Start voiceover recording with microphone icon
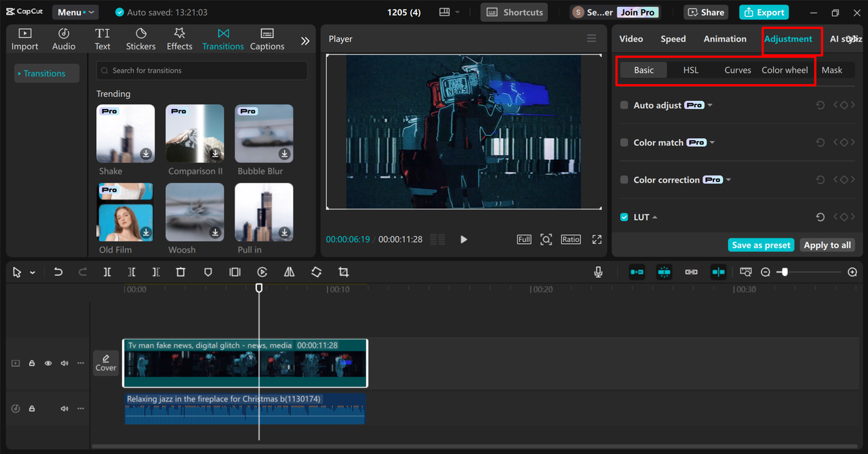The height and width of the screenshot is (454, 868). pyautogui.click(x=598, y=272)
